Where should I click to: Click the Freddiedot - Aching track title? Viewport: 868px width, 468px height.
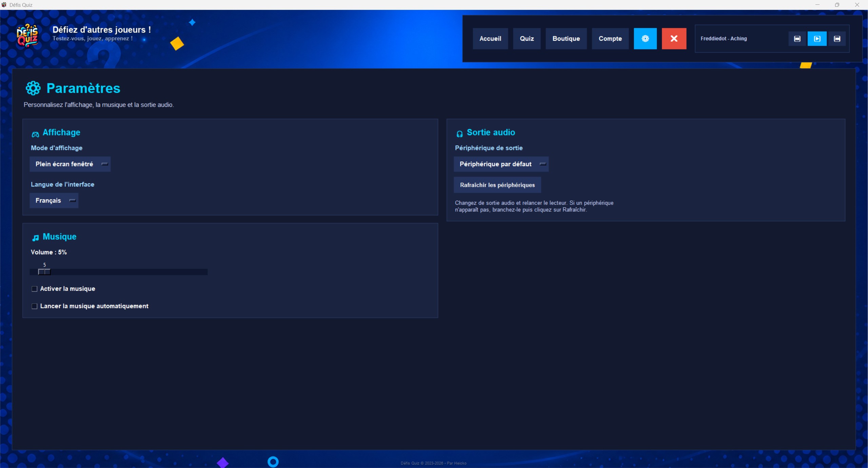coord(724,39)
